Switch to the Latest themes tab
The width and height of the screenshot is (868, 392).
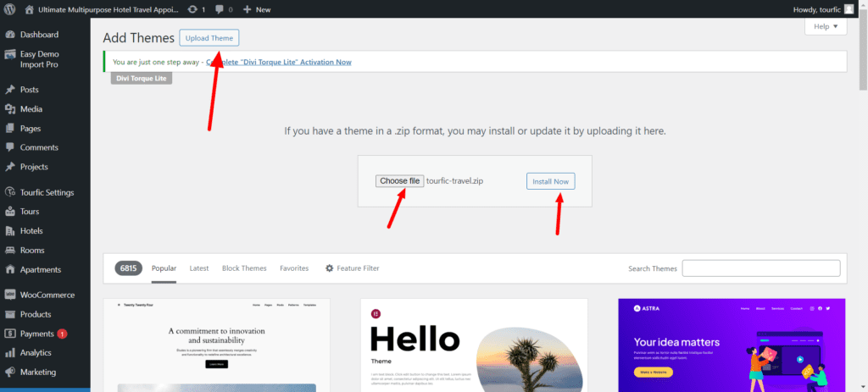coord(198,268)
